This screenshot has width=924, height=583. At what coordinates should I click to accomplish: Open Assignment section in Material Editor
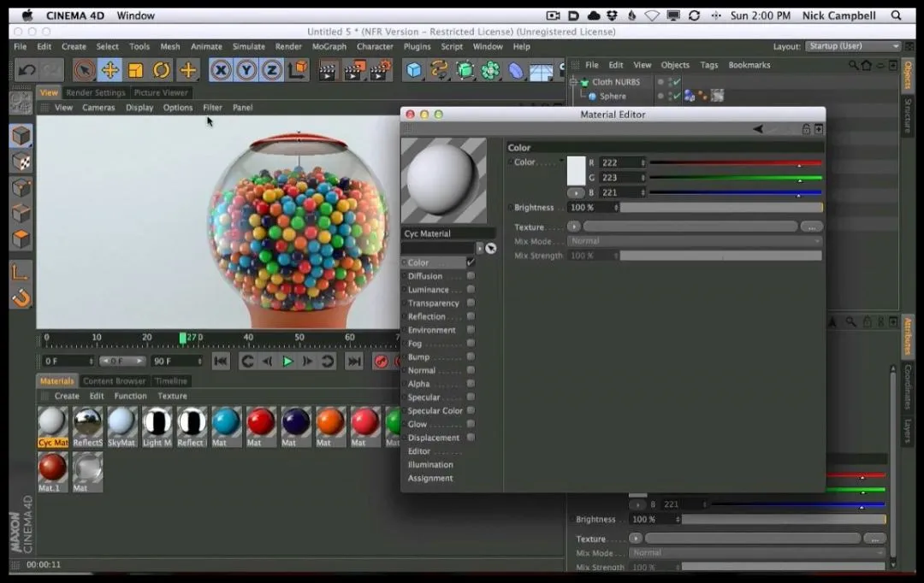[x=430, y=478]
